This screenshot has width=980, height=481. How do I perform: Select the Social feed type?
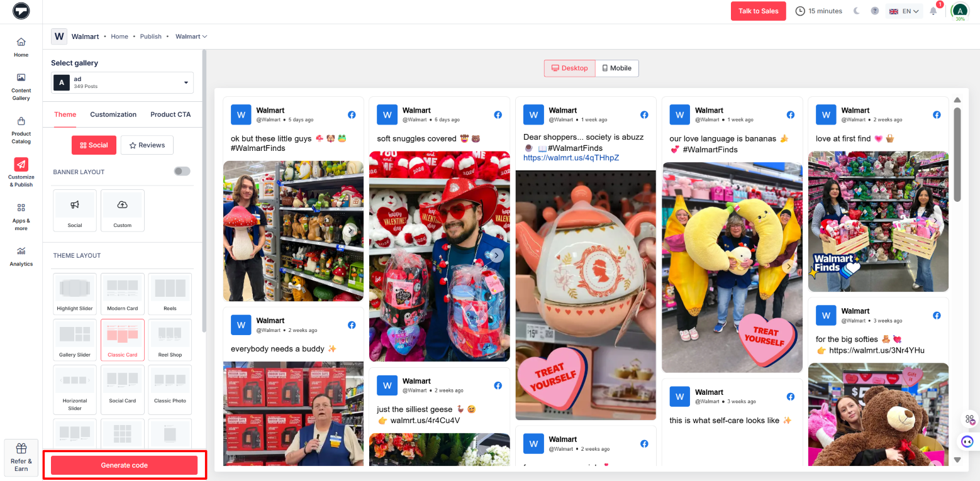[94, 145]
